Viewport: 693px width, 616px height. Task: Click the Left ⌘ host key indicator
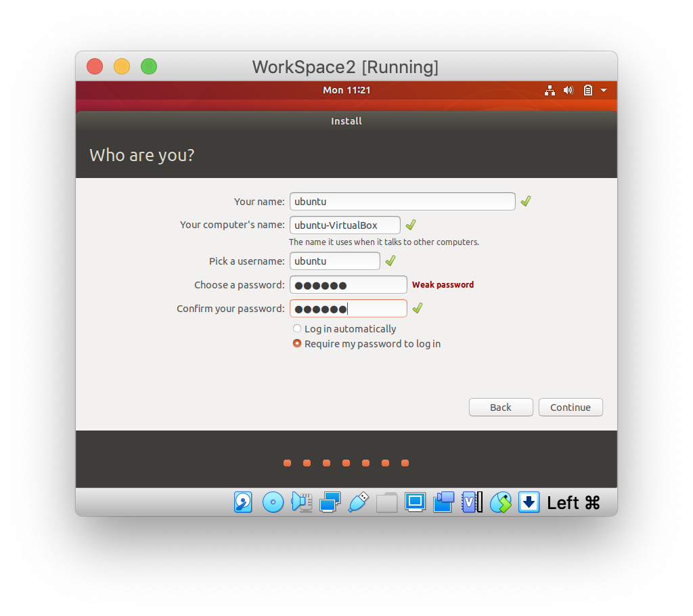574,503
